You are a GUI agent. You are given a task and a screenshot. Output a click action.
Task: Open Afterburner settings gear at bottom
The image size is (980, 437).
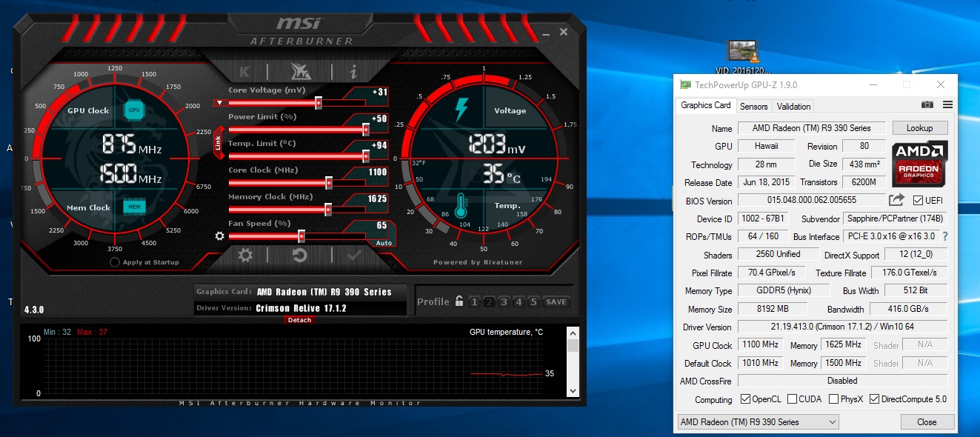(245, 256)
